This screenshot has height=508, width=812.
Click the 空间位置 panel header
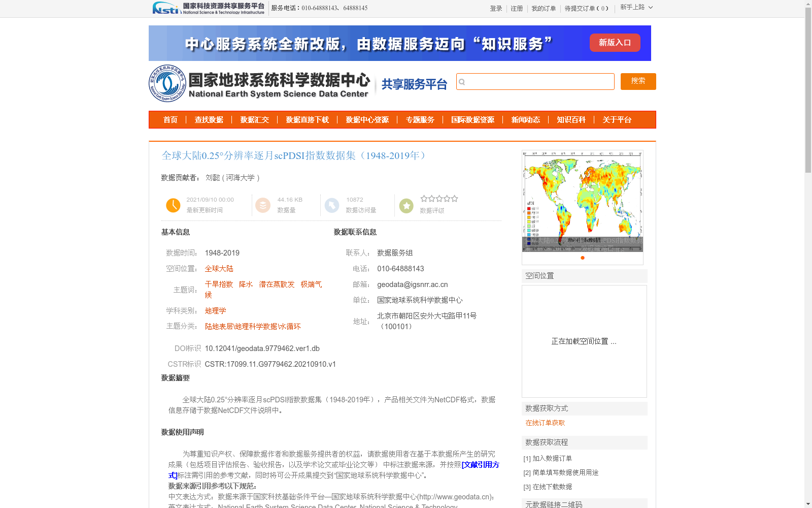coord(585,276)
